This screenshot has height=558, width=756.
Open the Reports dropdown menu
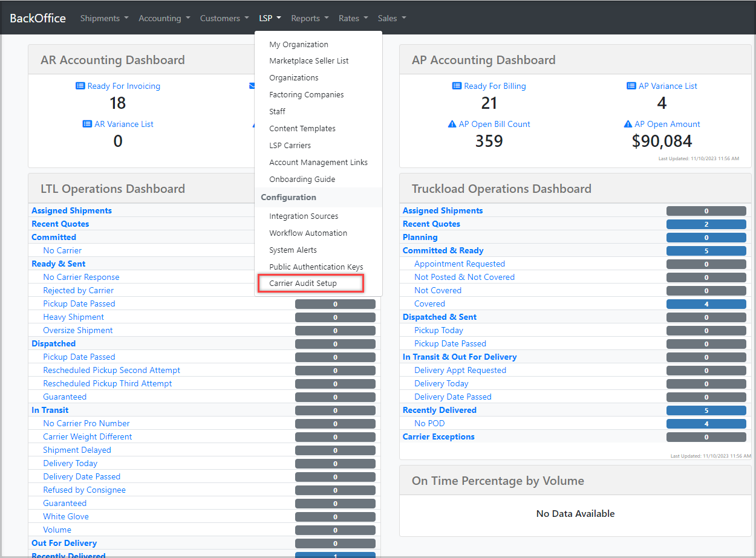(x=310, y=18)
